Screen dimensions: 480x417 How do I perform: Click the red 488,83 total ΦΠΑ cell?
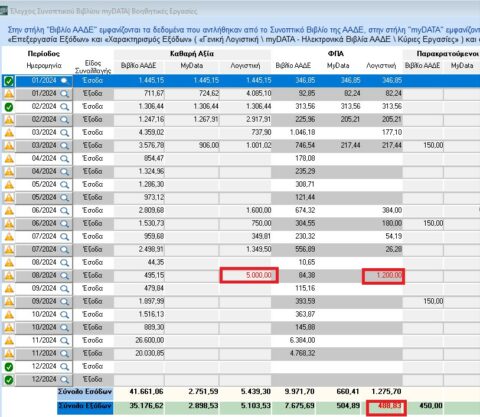click(x=386, y=407)
